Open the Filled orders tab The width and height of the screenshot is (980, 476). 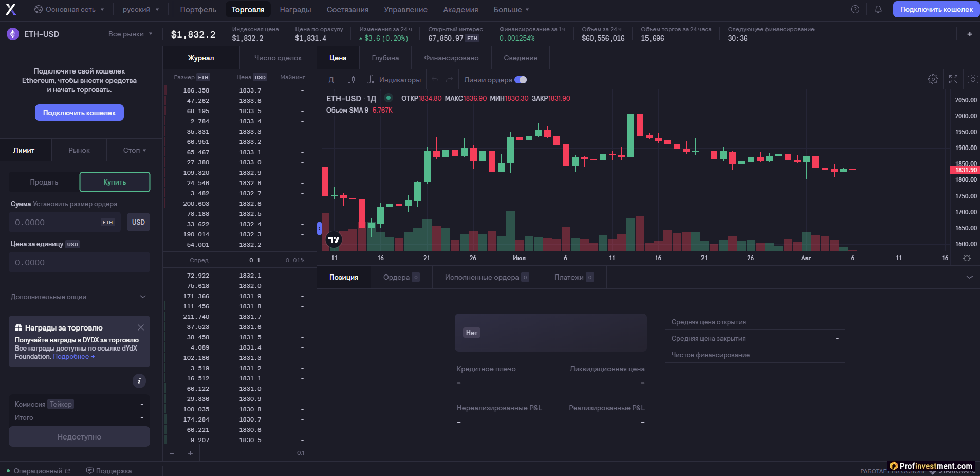point(487,277)
